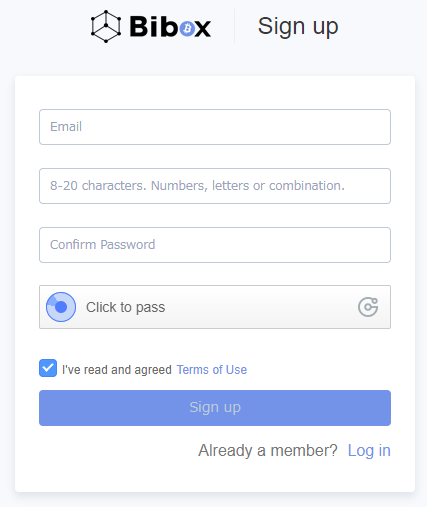Click the "I've read and agreed" label
Image resolution: width=427 pixels, height=507 pixels.
117,370
